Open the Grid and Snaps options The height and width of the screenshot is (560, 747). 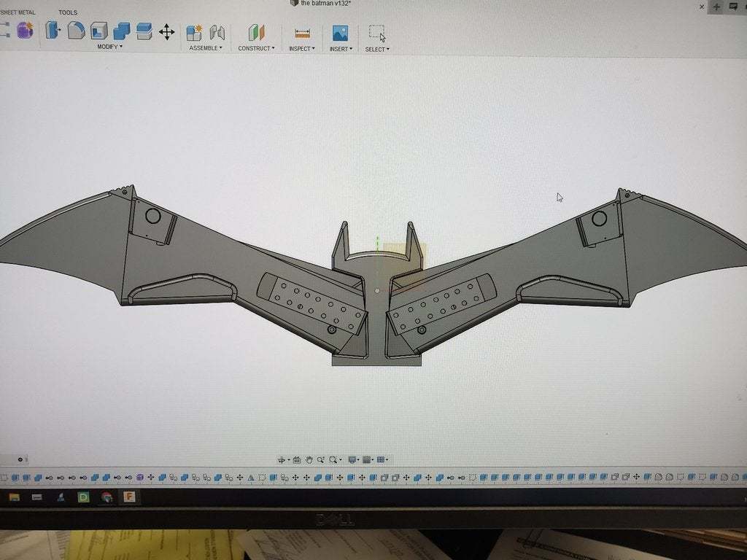[367, 459]
